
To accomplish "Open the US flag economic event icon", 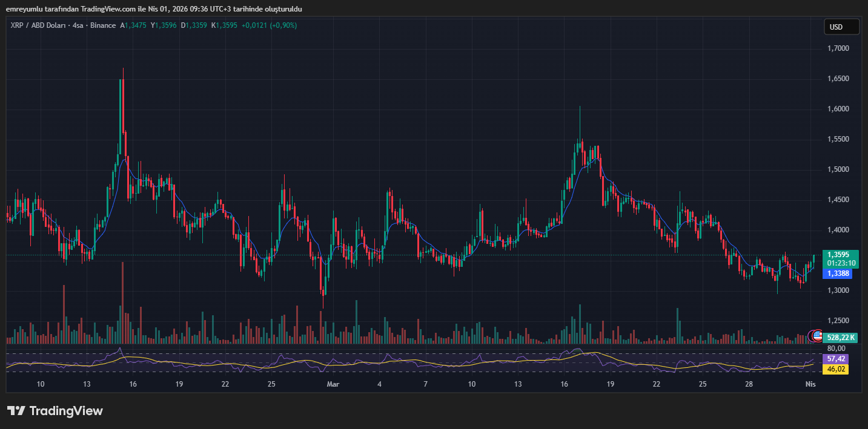I will coord(818,336).
